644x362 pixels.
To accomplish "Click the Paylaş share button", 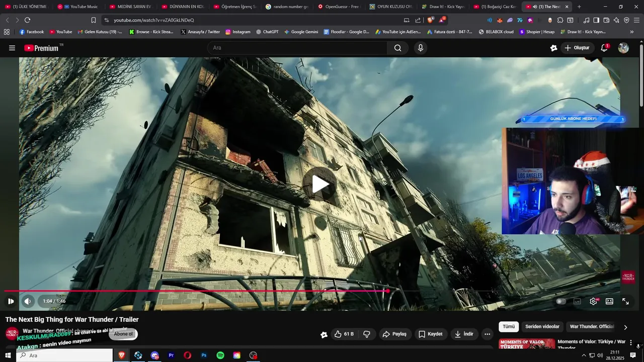I will (x=394, y=334).
